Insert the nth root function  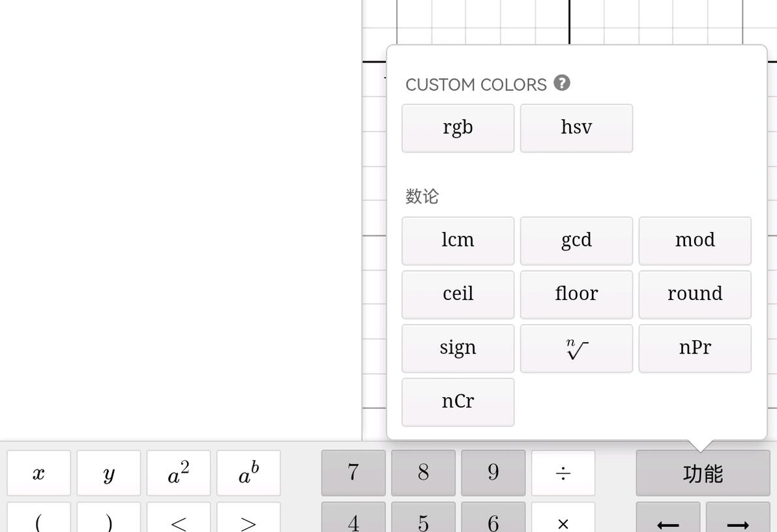[x=576, y=349]
